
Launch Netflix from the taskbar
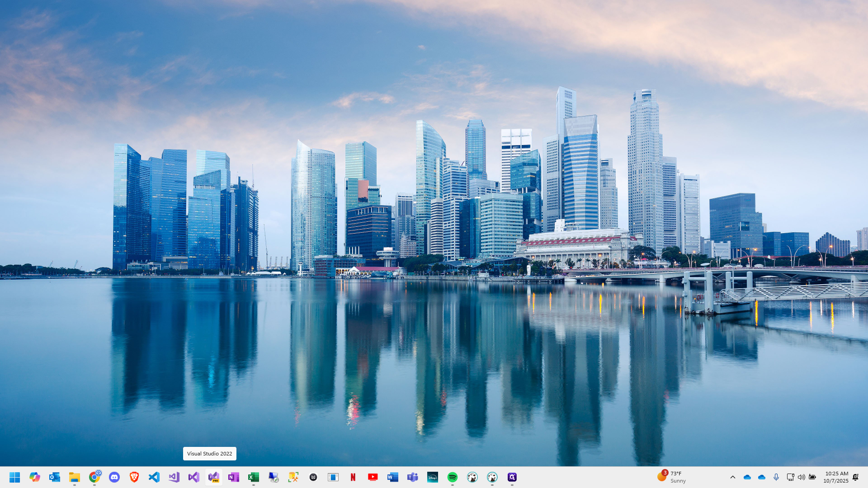(x=353, y=477)
